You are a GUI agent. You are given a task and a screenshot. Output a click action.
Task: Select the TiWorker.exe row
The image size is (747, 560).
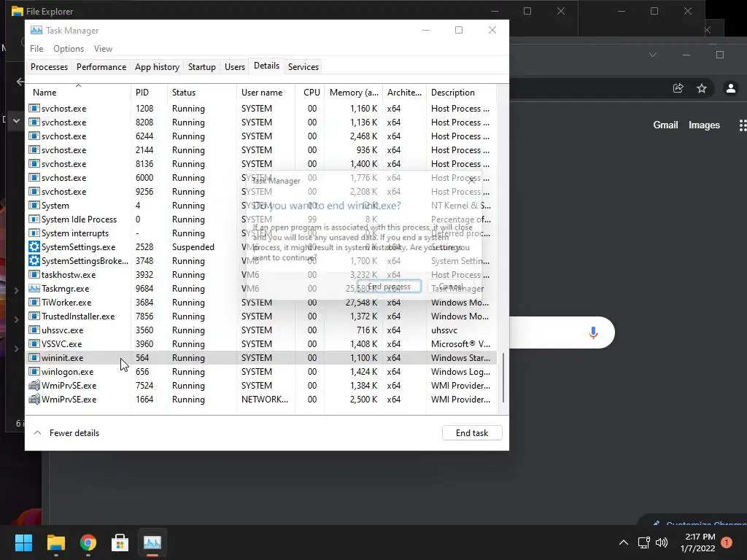[261, 303]
